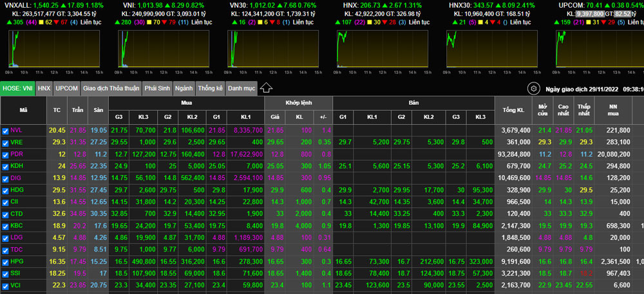
Task: Select the Giao dịch Thỏa thuận tab
Action: pyautogui.click(x=111, y=88)
